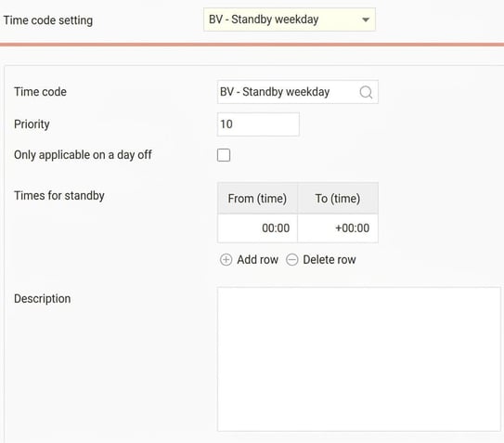
Task: Click the Times for standby label
Action: [x=59, y=196]
